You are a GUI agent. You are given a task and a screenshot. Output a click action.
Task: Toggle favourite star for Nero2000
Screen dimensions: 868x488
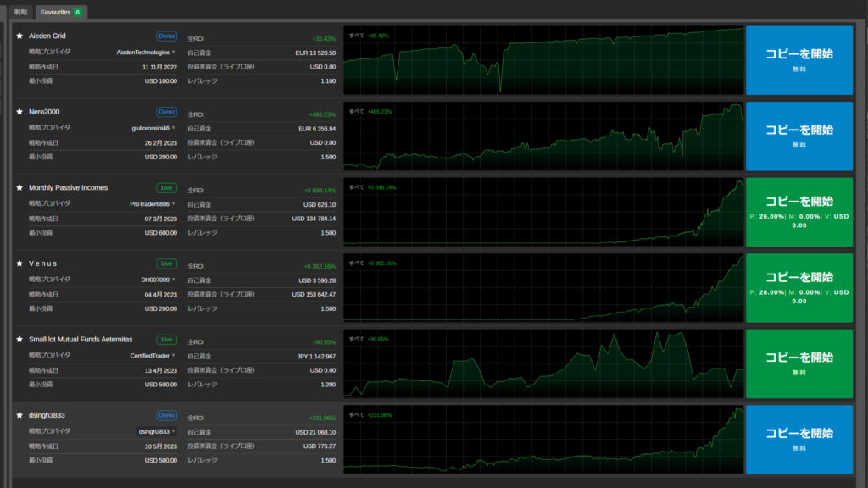(x=19, y=112)
